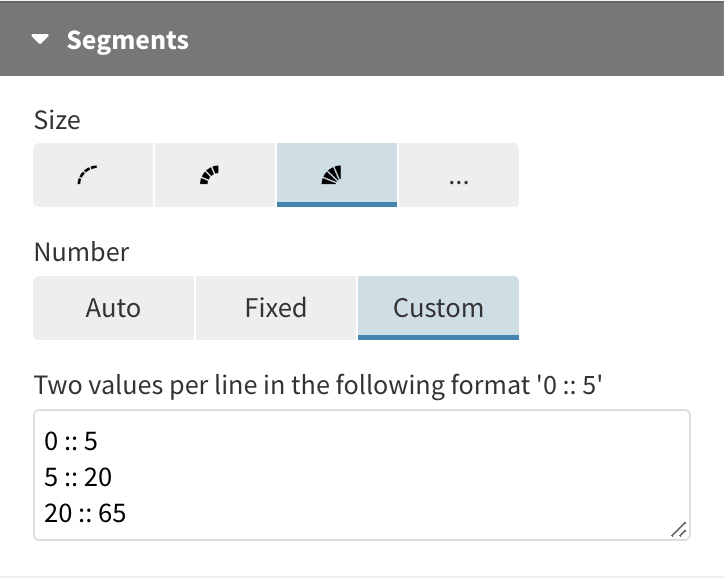Click the Number label

click(81, 252)
